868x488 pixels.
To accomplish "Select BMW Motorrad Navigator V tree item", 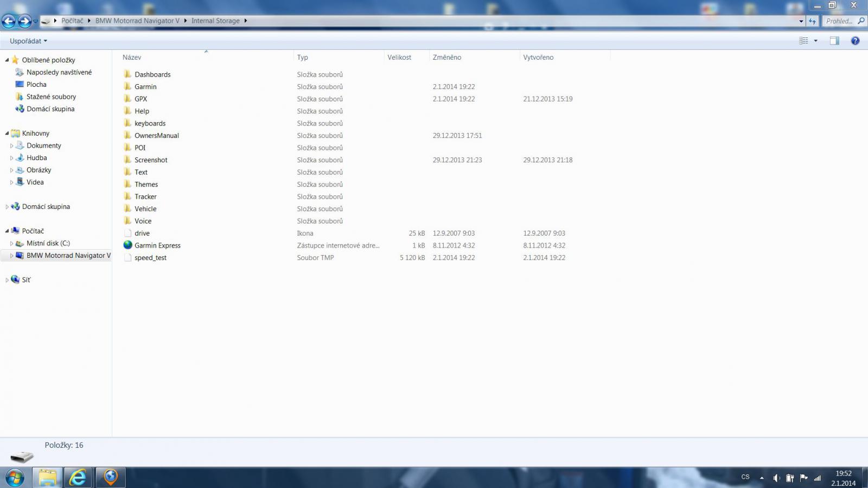I will click(x=68, y=256).
